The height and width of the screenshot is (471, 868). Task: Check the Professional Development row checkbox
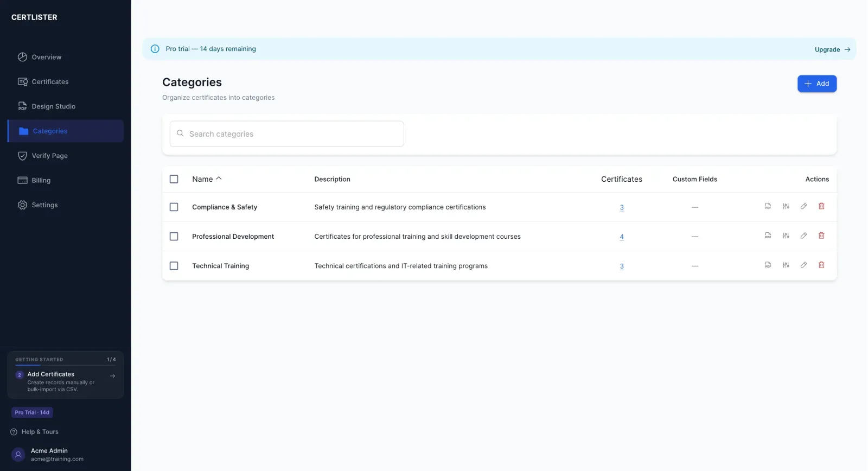[x=174, y=236]
